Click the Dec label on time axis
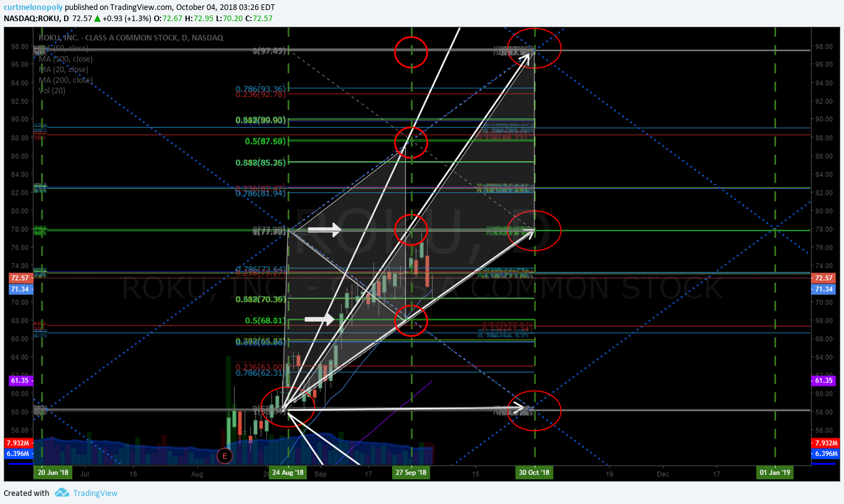Viewport: 844px width, 504px height. pos(662,474)
